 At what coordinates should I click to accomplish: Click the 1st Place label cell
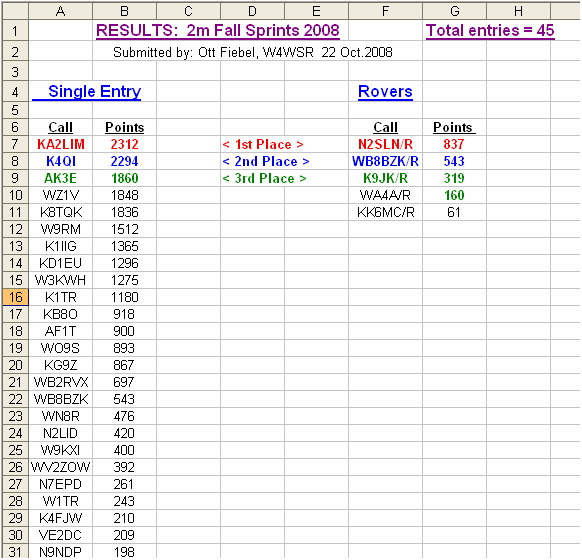pyautogui.click(x=263, y=144)
